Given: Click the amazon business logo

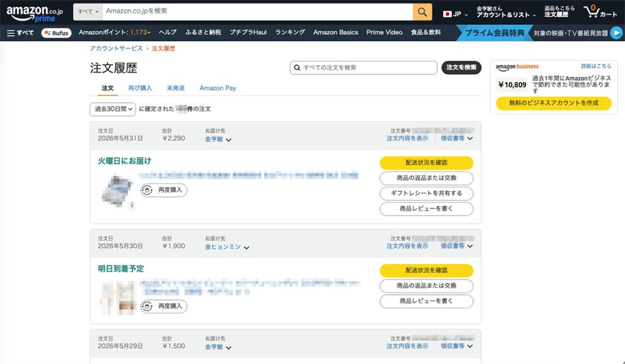Looking at the screenshot, I should pyautogui.click(x=517, y=67).
